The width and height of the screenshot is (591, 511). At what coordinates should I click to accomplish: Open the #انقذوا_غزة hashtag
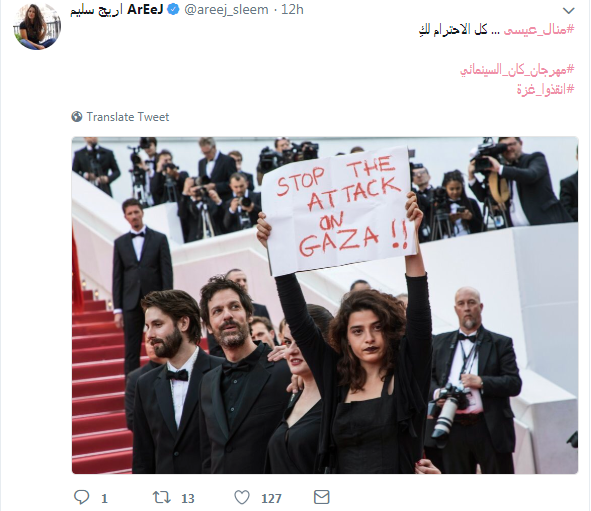[545, 90]
